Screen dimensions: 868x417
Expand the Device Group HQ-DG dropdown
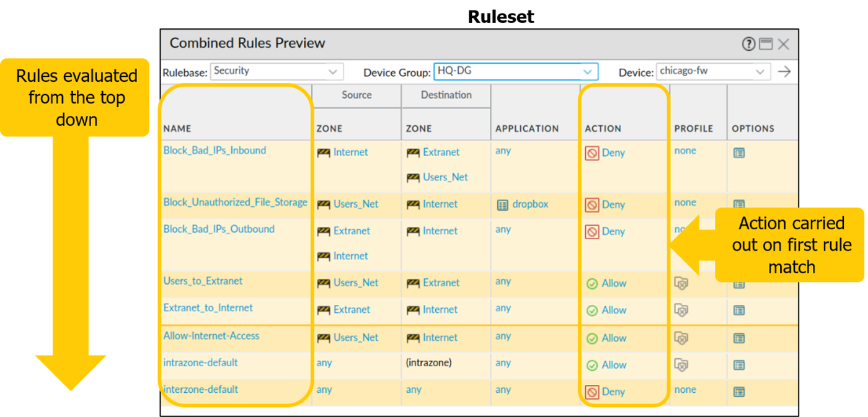point(516,71)
